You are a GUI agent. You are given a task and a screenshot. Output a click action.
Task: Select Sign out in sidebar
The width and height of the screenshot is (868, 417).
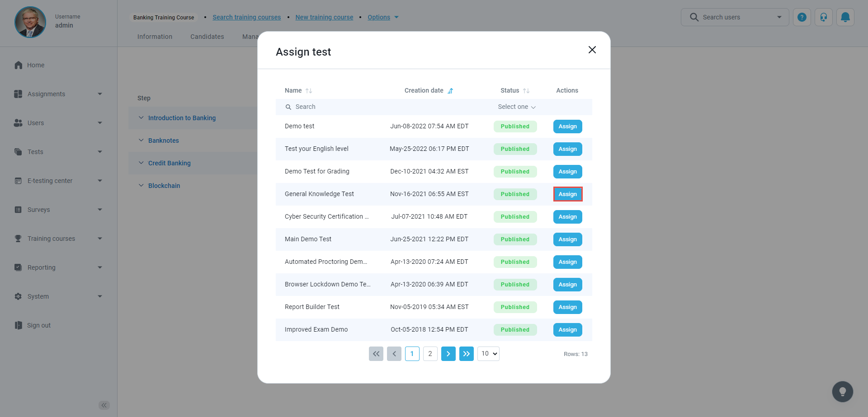tap(39, 325)
